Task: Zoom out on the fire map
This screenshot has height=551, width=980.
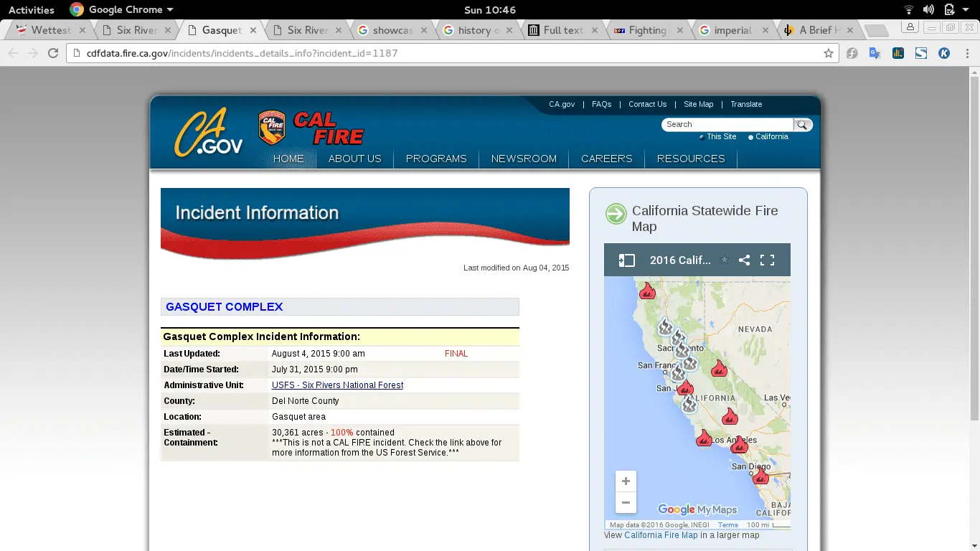Action: coord(626,502)
